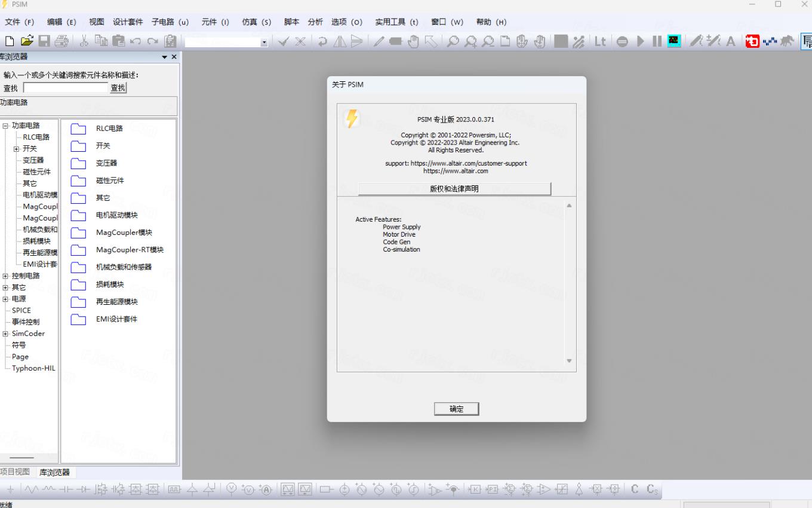Open the library browser panel dropdown arrow
812x508 pixels.
(164, 57)
